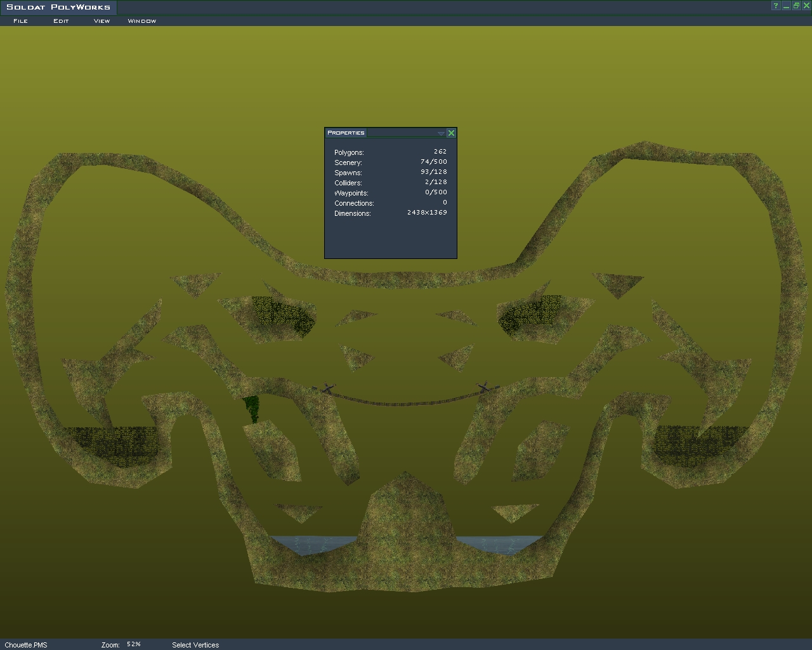Close the Properties panel
This screenshot has width=812, height=650.
click(451, 133)
